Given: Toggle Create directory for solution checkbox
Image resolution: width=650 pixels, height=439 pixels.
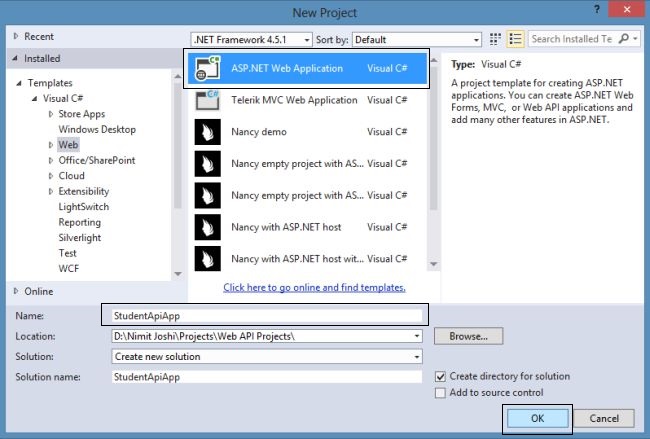Looking at the screenshot, I should pyautogui.click(x=440, y=376).
